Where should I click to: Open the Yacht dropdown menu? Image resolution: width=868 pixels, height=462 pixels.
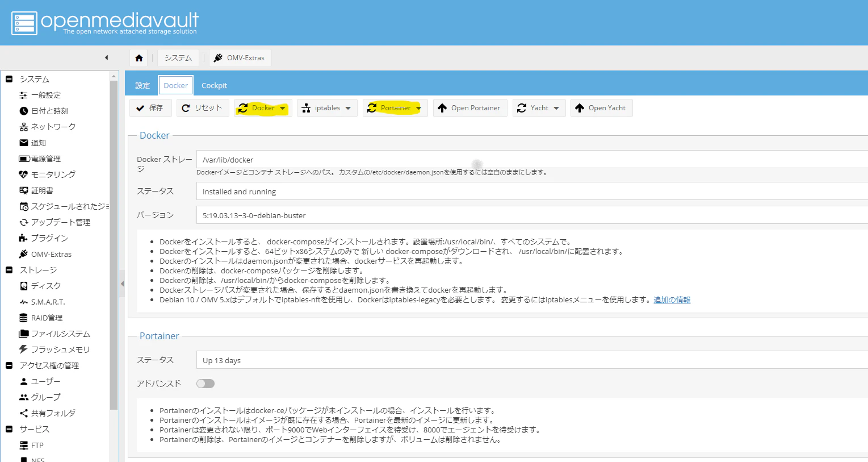point(539,108)
